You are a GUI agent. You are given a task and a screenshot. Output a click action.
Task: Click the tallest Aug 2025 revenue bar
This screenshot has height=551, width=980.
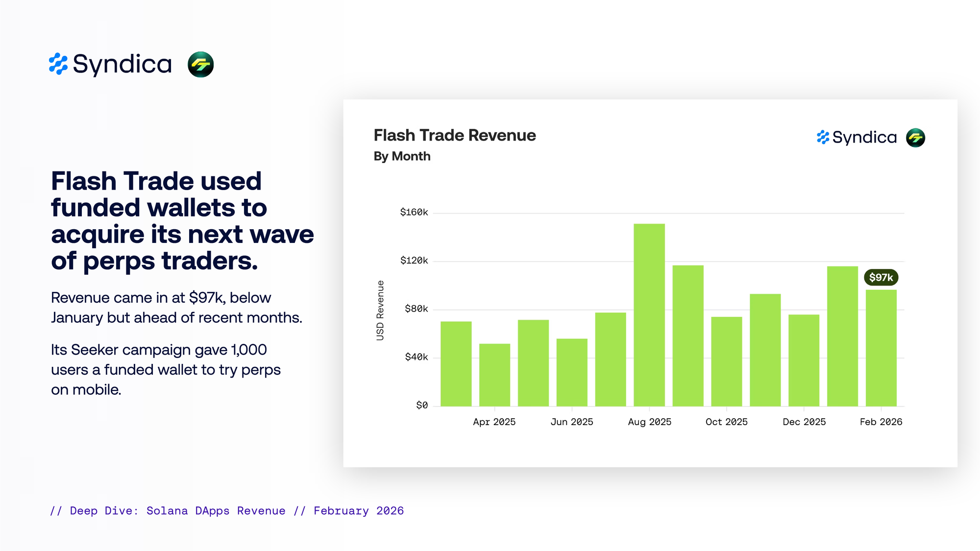point(649,314)
